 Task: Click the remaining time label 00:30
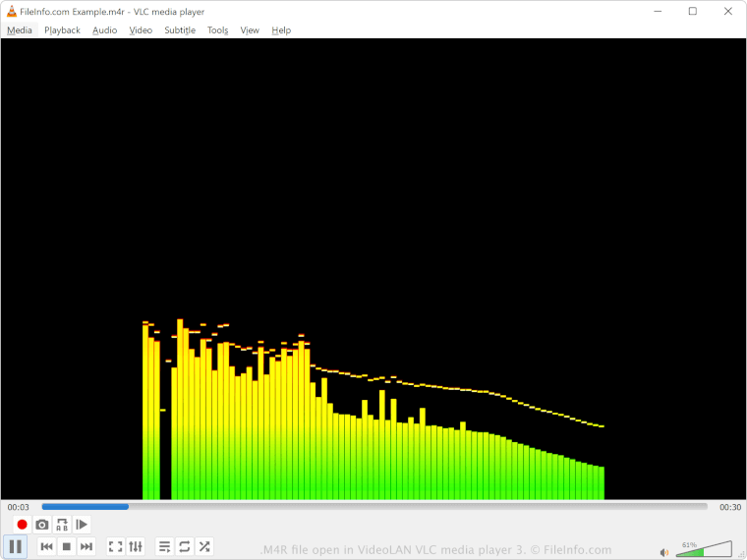[729, 507]
